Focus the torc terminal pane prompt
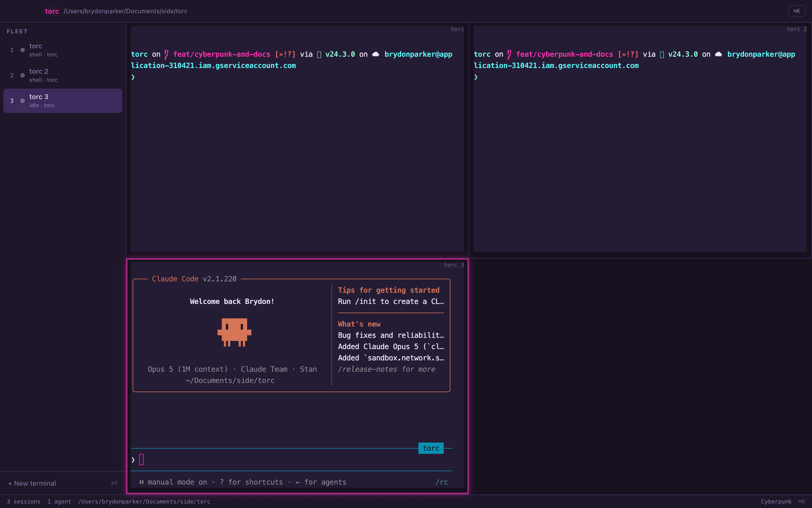This screenshot has height=508, width=812. tap(133, 77)
